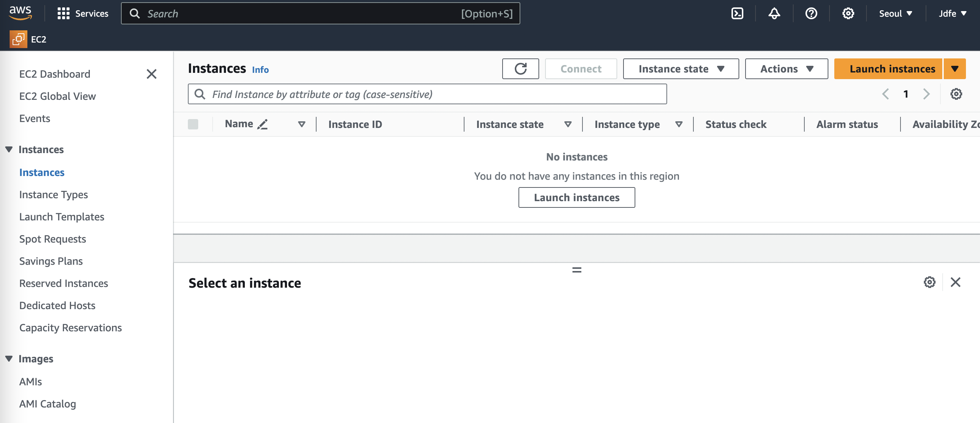
Task: Sort by the Name column arrow
Action: pos(301,124)
